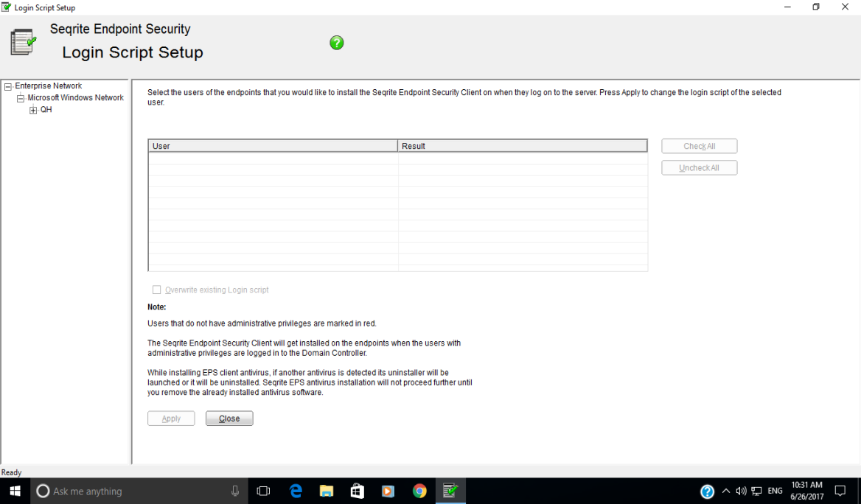Open the volume control tray icon
Image resolution: width=861 pixels, height=504 pixels.
coord(742,491)
